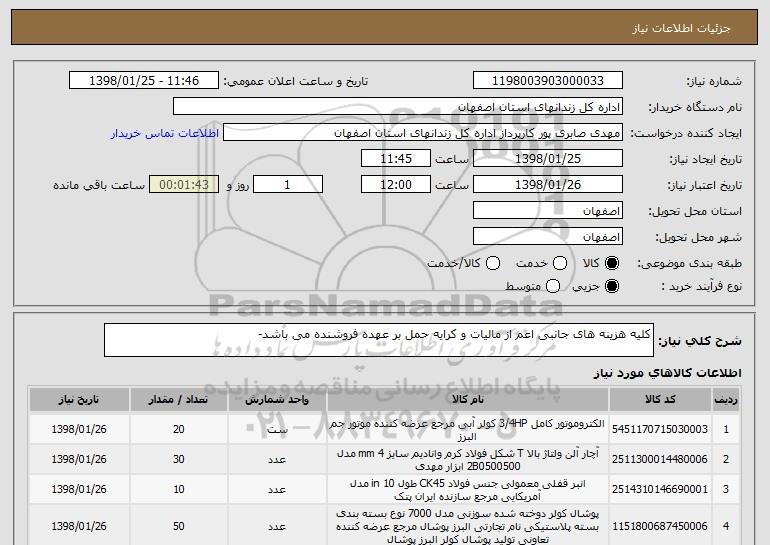This screenshot has width=770, height=545.
Task: Click the general description text box
Action: [x=379, y=340]
